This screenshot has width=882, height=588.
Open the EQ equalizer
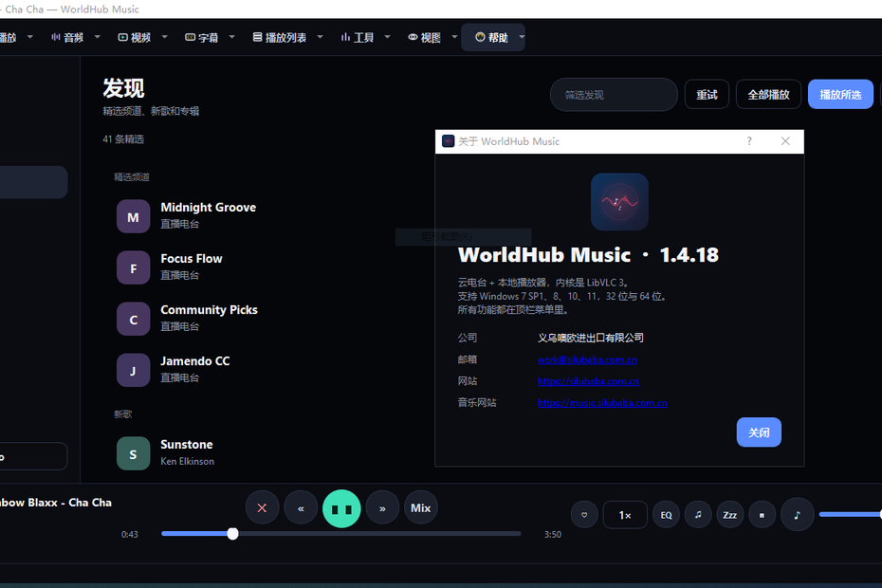[666, 515]
